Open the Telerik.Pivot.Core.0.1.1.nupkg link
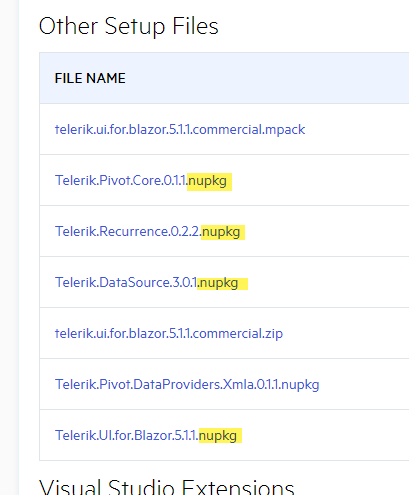The height and width of the screenshot is (495, 409). tap(141, 181)
